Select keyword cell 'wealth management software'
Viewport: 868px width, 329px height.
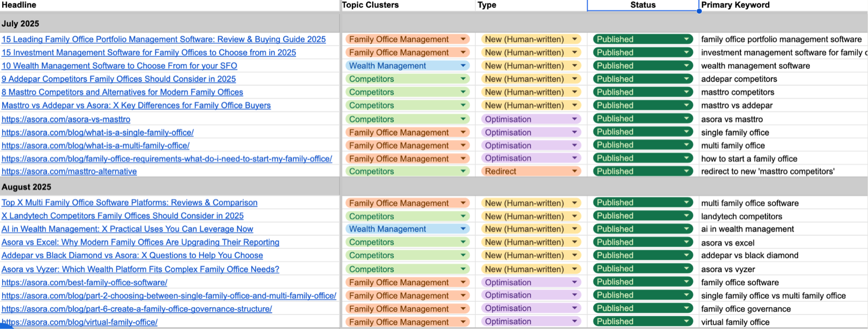pyautogui.click(x=783, y=66)
